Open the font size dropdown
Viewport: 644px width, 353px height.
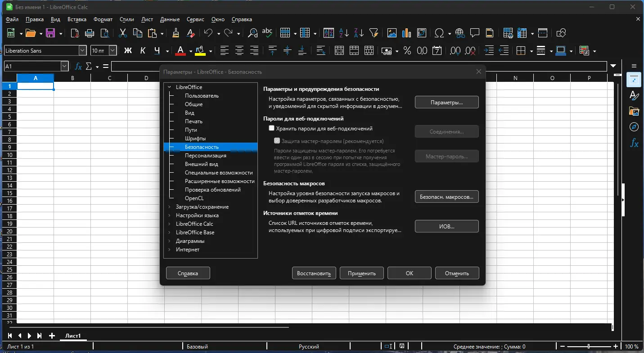(x=113, y=51)
